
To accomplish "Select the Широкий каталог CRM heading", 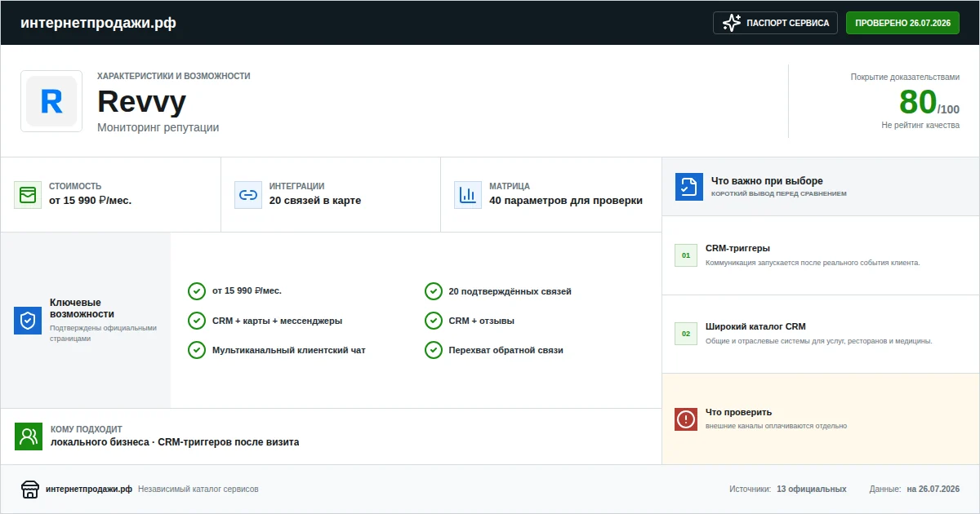I will [x=755, y=326].
